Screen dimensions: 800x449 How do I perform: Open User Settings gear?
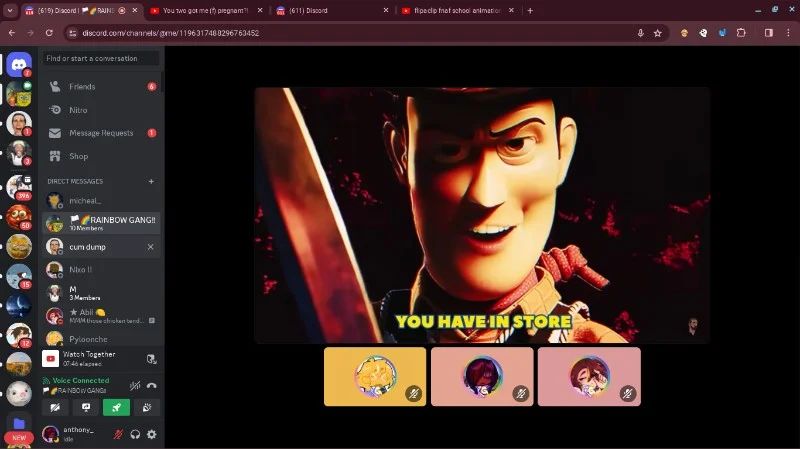coord(152,434)
